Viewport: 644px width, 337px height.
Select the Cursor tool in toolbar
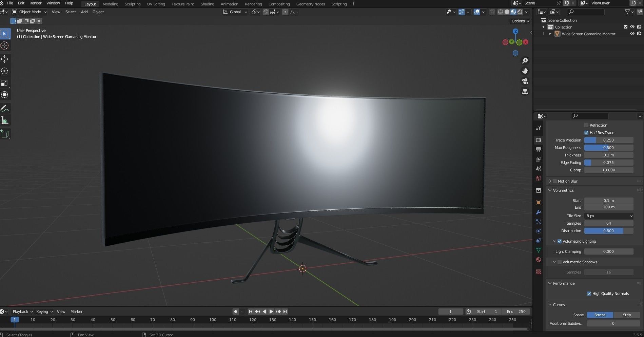5,45
